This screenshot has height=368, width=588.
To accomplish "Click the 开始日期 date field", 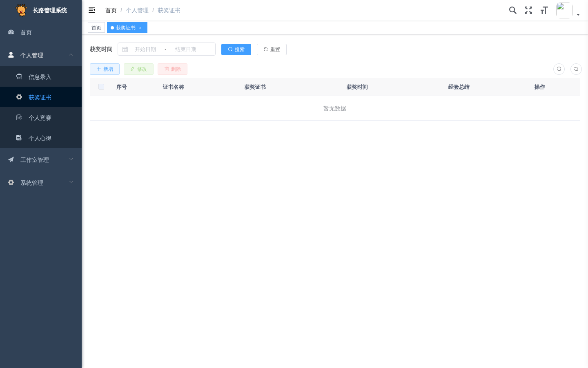I will tap(145, 49).
